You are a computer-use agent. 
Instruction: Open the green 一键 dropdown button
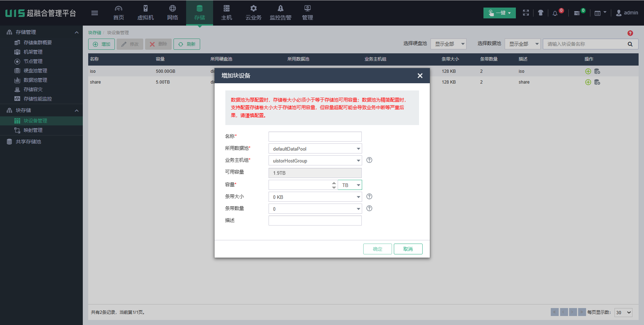500,13
